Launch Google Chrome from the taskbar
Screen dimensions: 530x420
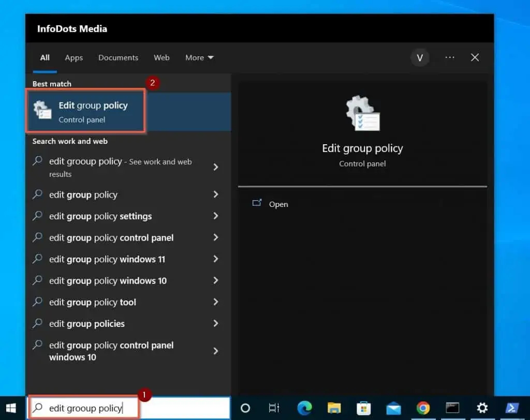[423, 408]
